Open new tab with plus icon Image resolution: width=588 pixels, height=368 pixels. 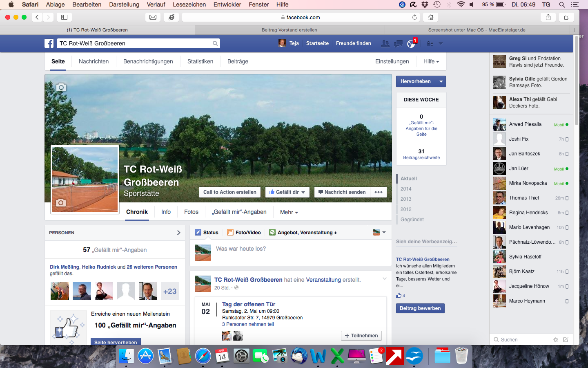pos(575,30)
